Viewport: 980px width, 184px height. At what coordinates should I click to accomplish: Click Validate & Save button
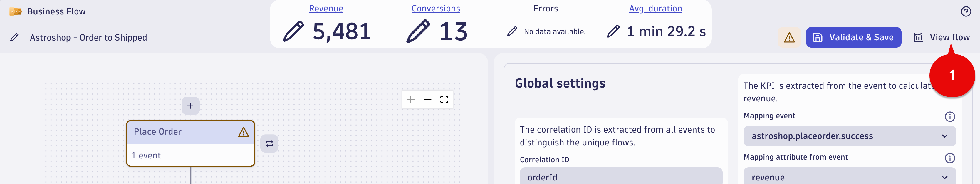853,37
